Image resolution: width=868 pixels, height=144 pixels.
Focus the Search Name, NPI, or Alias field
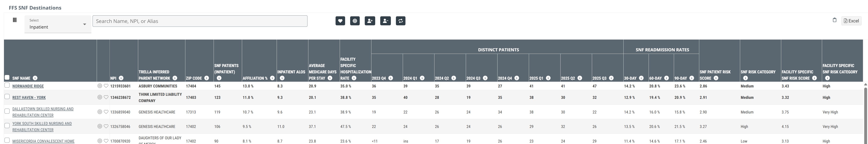coord(200,21)
